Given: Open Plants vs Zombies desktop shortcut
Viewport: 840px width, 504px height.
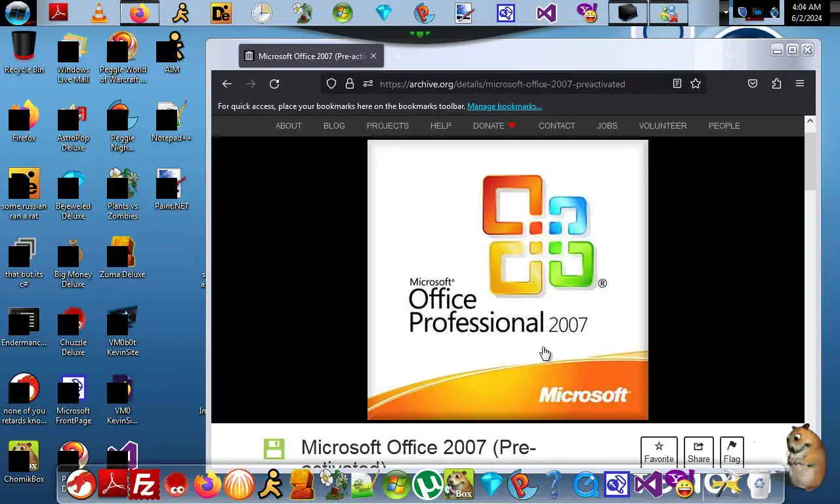Looking at the screenshot, I should [x=123, y=195].
